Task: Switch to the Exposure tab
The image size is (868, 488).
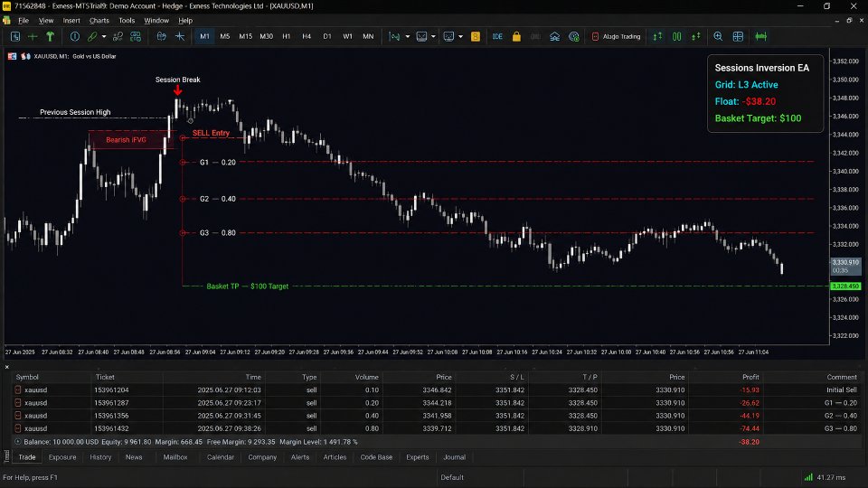Action: tap(62, 457)
